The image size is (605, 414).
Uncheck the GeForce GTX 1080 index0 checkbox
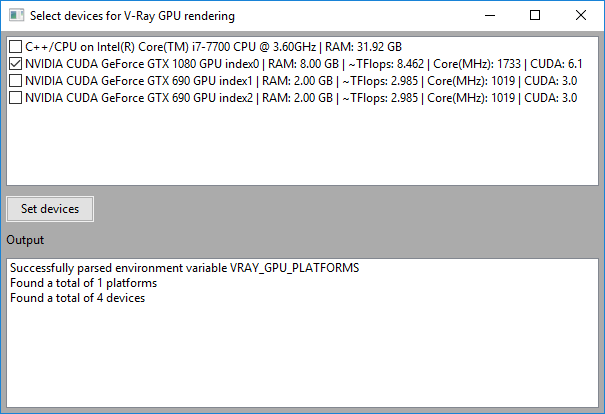point(16,63)
